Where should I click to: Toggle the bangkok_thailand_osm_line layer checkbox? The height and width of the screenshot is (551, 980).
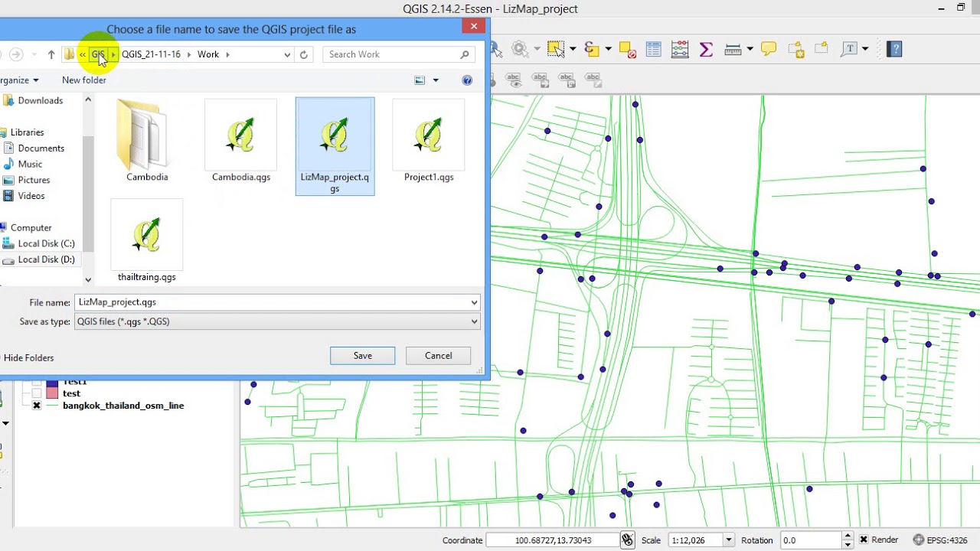[36, 406]
